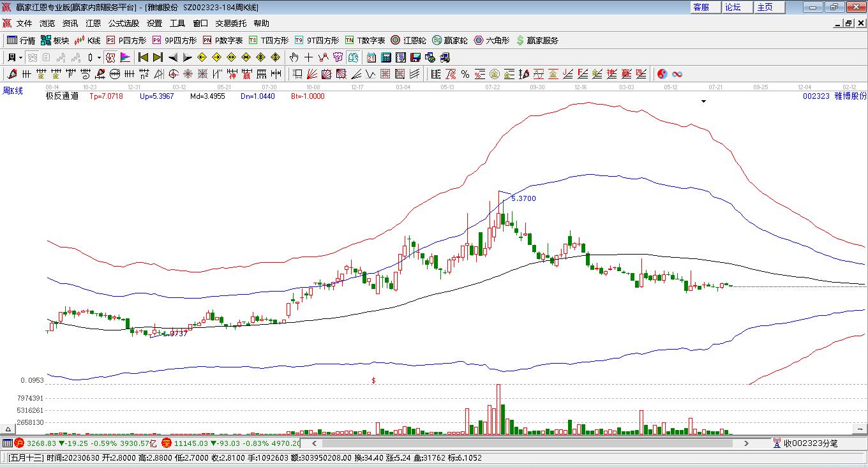
Task: Toggle the colored flag marker button
Action: tap(125, 57)
